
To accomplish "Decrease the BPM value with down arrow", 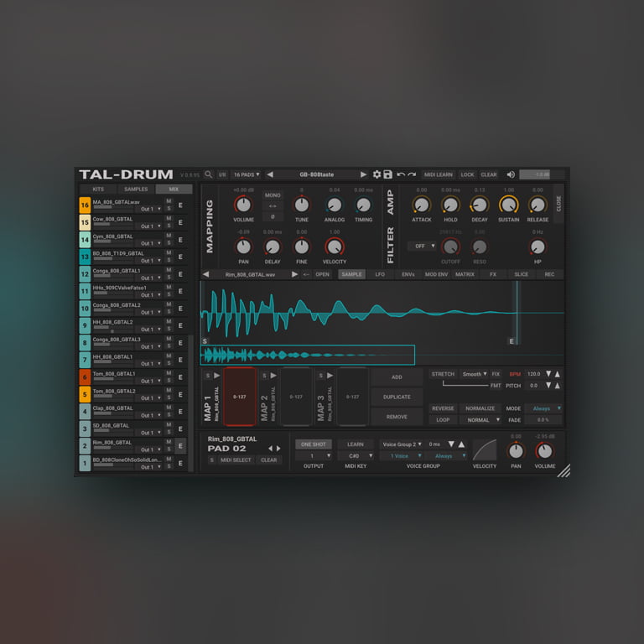I will pyautogui.click(x=548, y=374).
